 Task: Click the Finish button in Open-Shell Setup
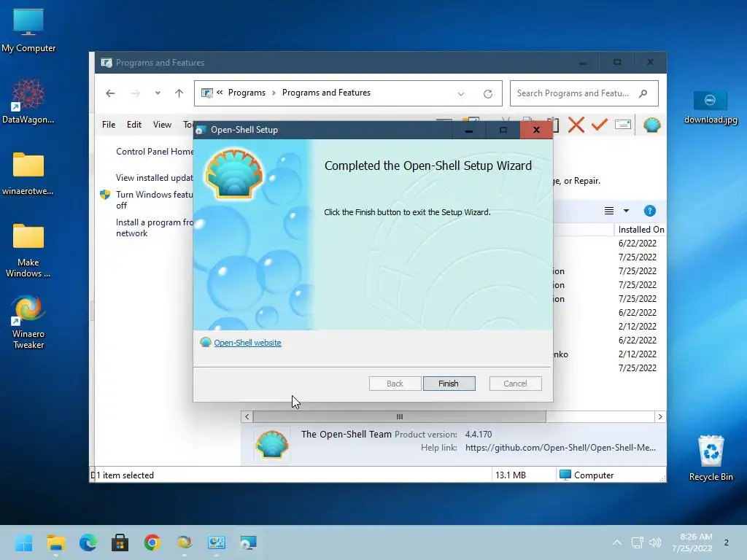pos(449,384)
